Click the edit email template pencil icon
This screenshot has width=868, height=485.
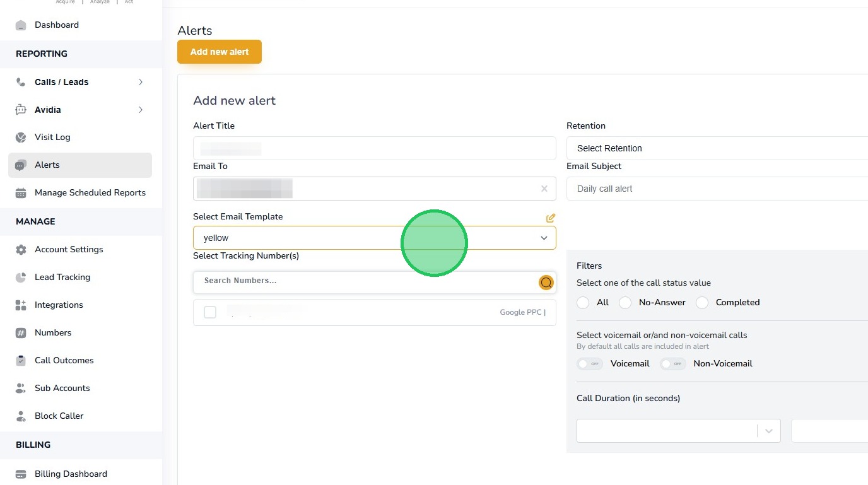pyautogui.click(x=551, y=218)
